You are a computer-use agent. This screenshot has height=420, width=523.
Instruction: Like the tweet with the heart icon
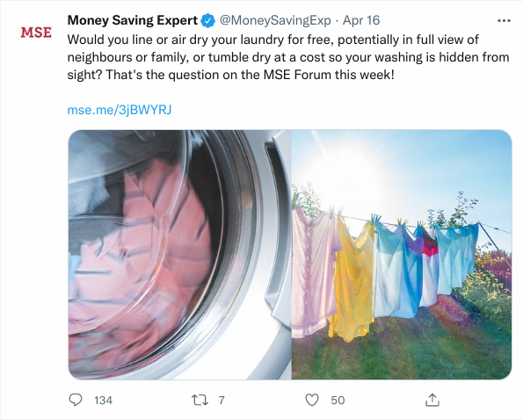[312, 400]
